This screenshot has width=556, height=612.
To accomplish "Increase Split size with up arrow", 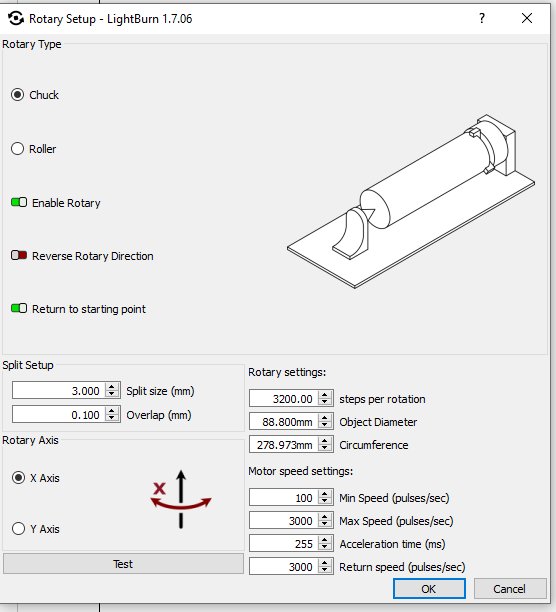I will point(112,387).
